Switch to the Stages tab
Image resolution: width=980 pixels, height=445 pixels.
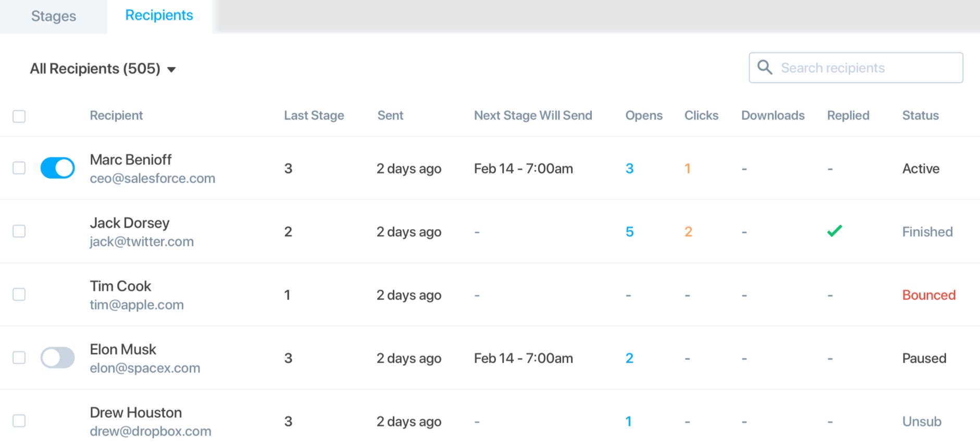coord(54,17)
